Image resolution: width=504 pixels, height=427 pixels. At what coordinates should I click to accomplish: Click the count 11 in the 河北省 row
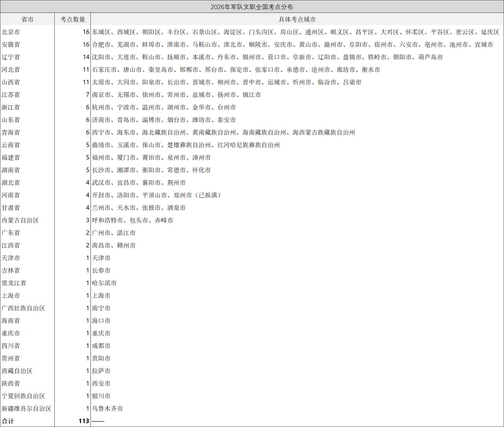(86, 70)
